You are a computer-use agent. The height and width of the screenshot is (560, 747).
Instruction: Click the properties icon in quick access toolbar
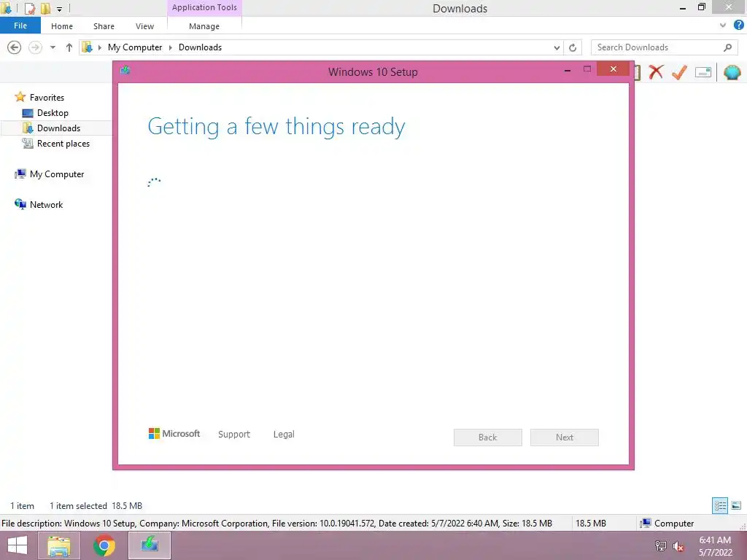click(29, 8)
